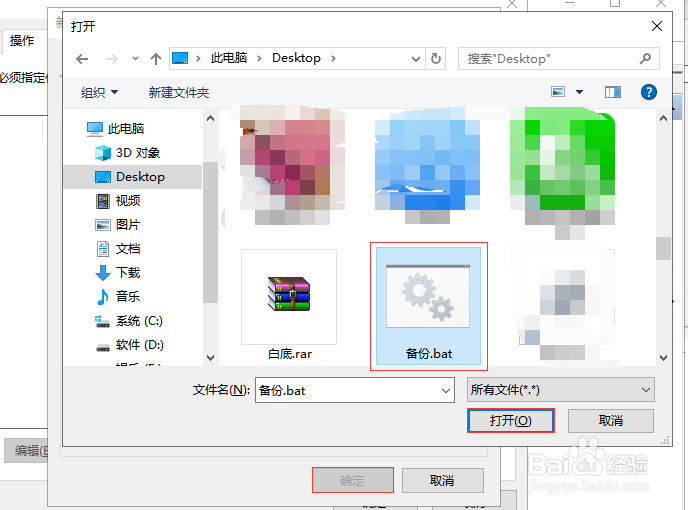Click the 确定 button in background window
This screenshot has width=688, height=510.
(352, 480)
